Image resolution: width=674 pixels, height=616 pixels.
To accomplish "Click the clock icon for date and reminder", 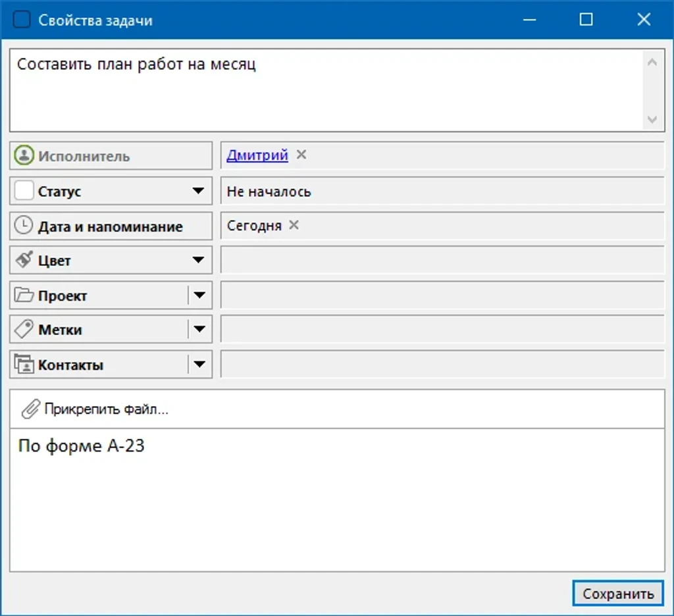I will (24, 225).
